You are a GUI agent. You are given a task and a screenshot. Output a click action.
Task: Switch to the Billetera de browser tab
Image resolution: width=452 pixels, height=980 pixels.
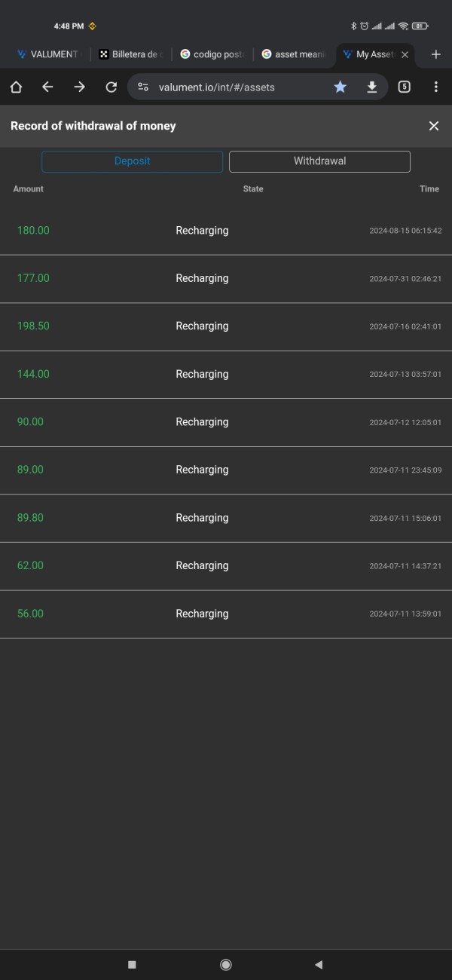(130, 54)
